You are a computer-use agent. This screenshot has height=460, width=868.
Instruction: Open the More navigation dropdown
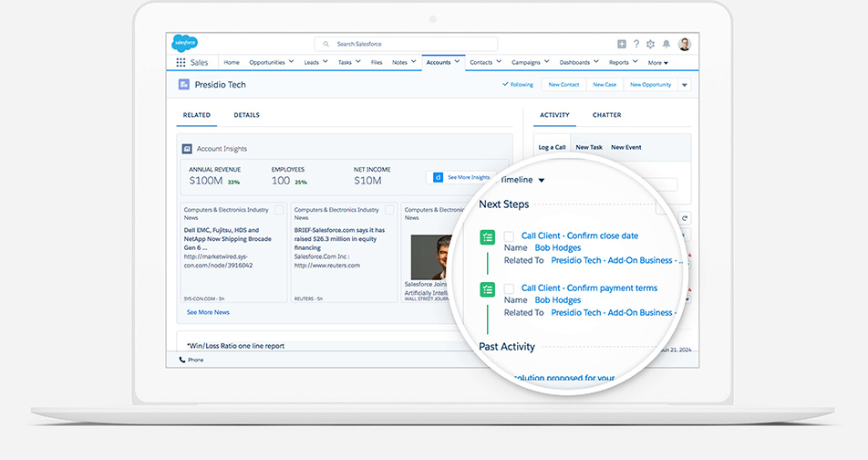(657, 63)
